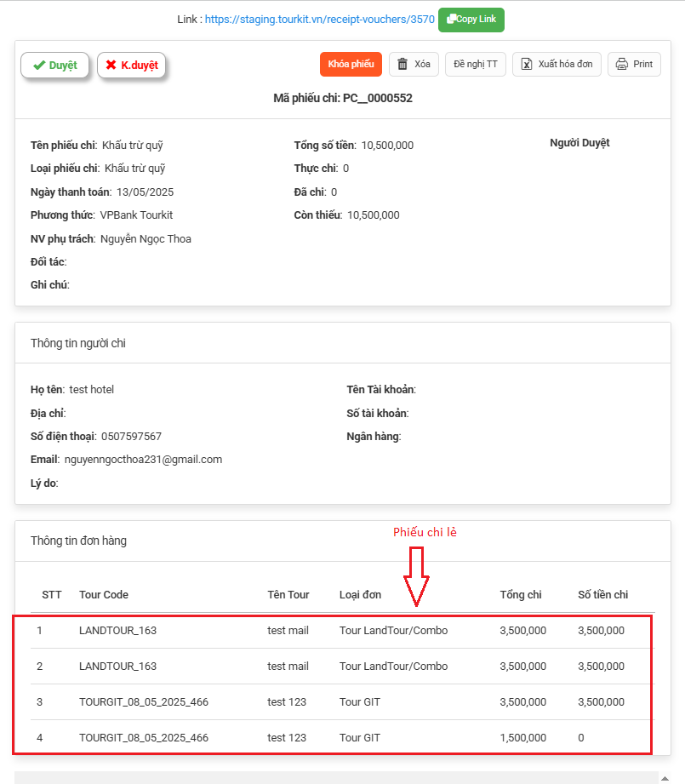Click the Lý do label
The height and width of the screenshot is (784, 685).
pos(44,484)
